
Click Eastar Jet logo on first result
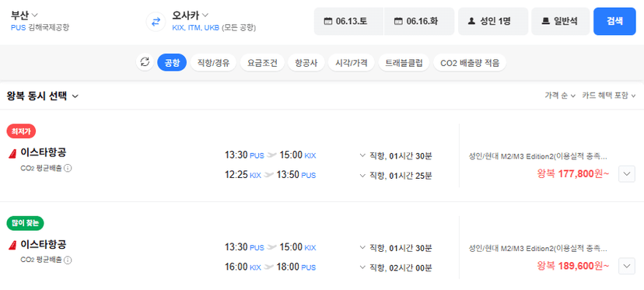pyautogui.click(x=12, y=153)
